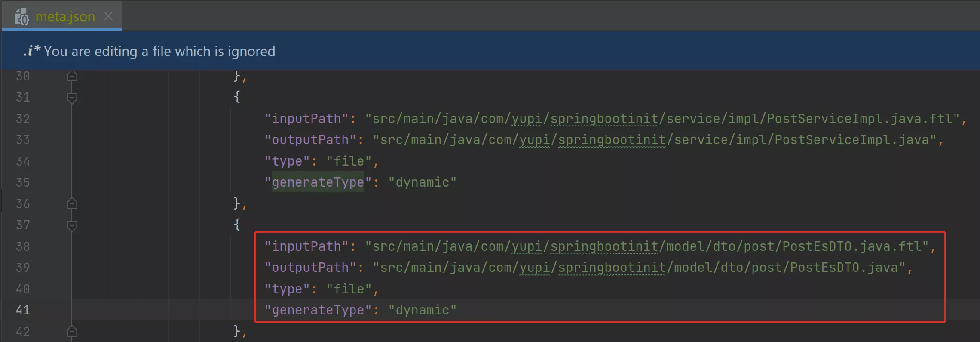Switch to the meta.json editor tab
Viewport: 980px width, 342px height.
62,16
